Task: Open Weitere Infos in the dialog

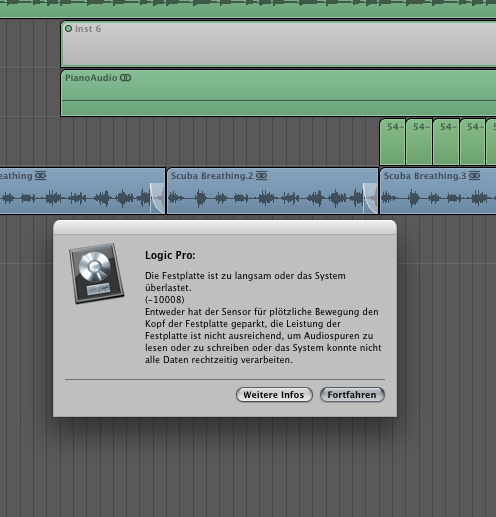Action: coord(274,395)
